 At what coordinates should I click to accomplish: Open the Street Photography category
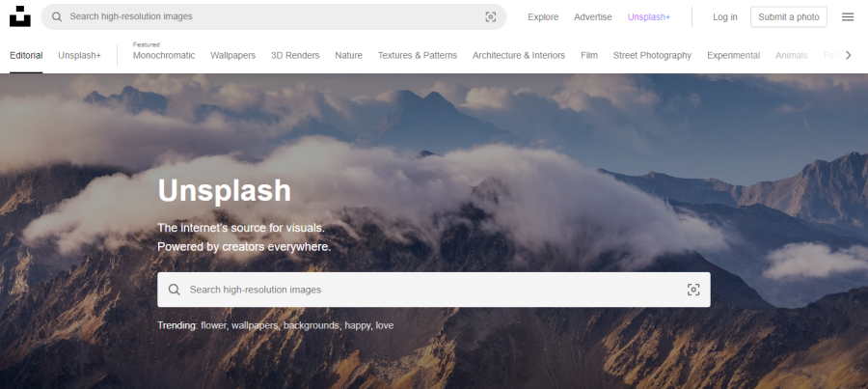coord(652,55)
